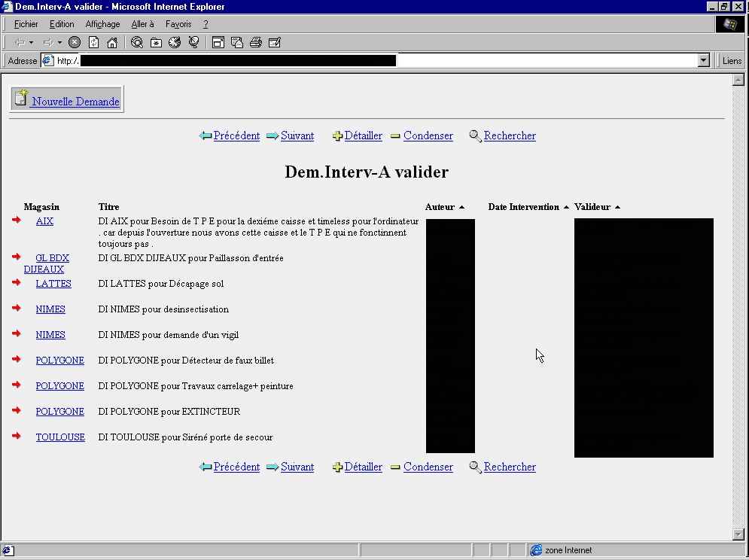The height and width of the screenshot is (560, 749).
Task: Click the Nouvelle Demande link
Action: (x=75, y=102)
